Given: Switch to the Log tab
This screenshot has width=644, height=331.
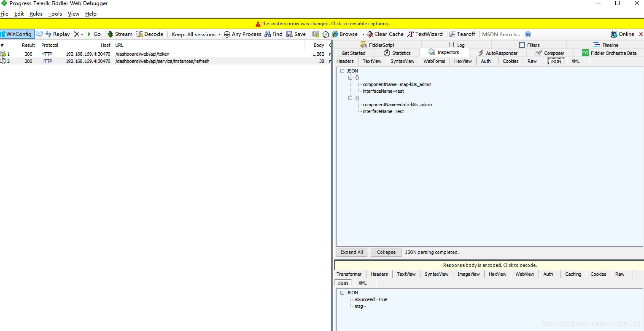Looking at the screenshot, I should (457, 45).
